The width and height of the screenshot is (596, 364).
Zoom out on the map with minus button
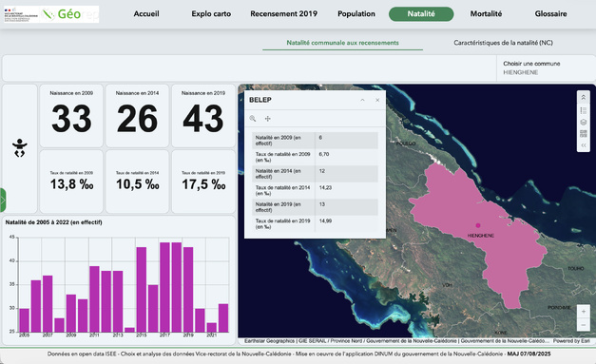coord(584,325)
